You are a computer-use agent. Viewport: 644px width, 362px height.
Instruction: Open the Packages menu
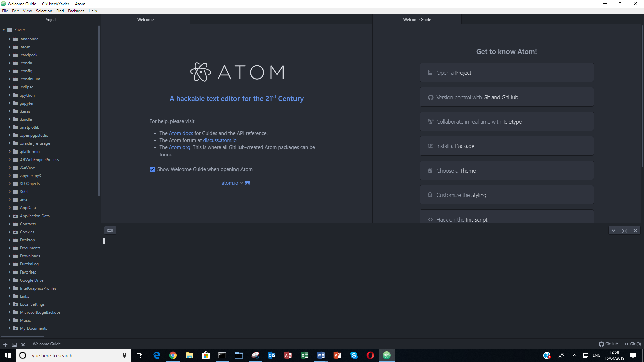tap(76, 11)
